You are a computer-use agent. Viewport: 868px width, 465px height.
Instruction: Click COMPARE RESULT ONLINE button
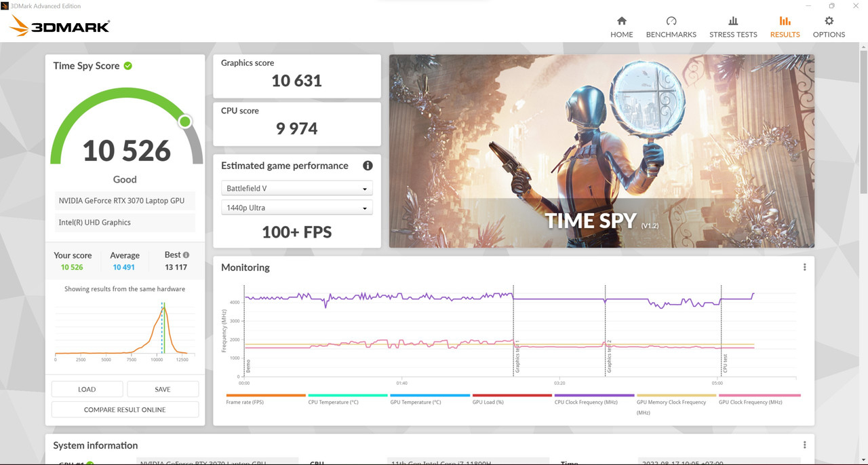point(125,409)
